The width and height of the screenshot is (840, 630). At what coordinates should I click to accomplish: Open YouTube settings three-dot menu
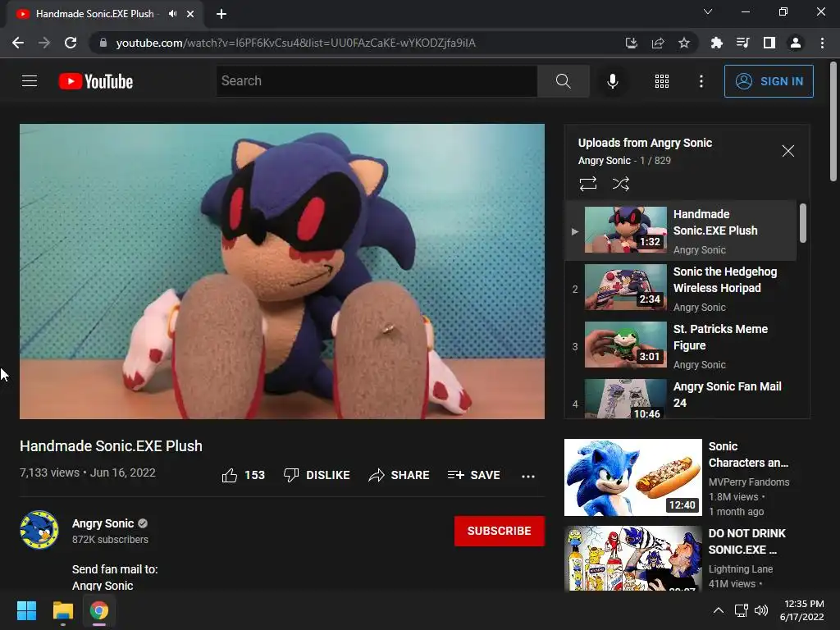(701, 81)
